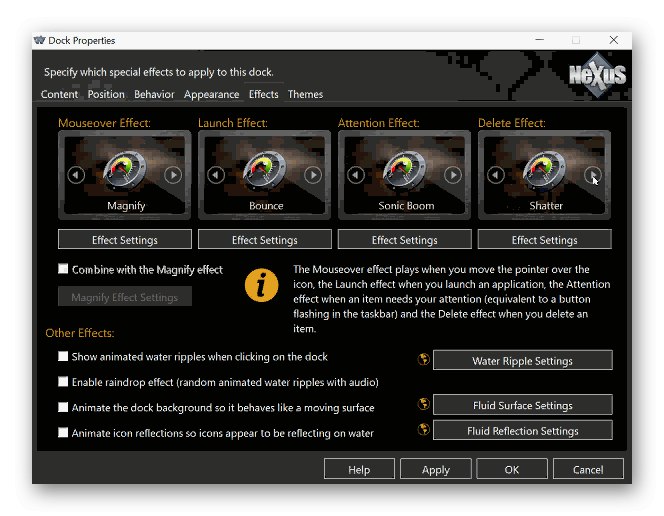
Task: Click the 'Mouseover Effect:' label
Action: point(104,123)
